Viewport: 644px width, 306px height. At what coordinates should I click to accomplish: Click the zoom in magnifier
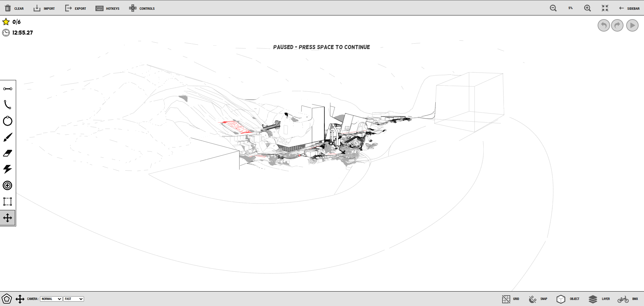[587, 8]
